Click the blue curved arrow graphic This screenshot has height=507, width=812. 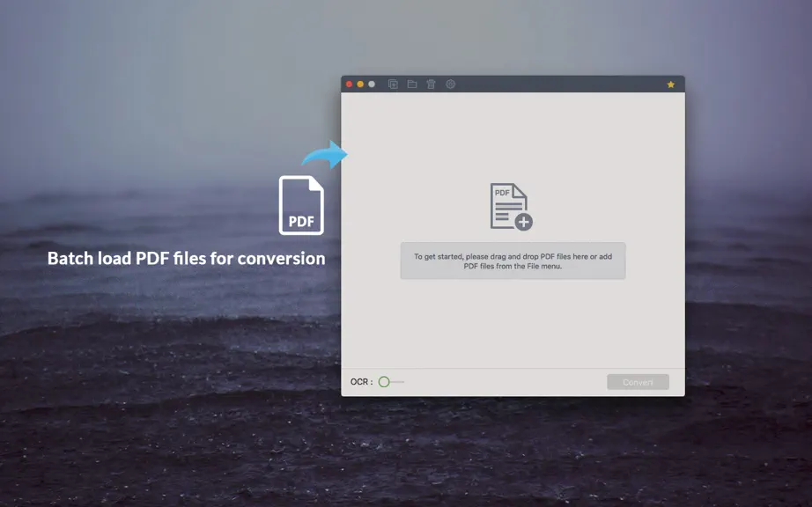point(325,155)
